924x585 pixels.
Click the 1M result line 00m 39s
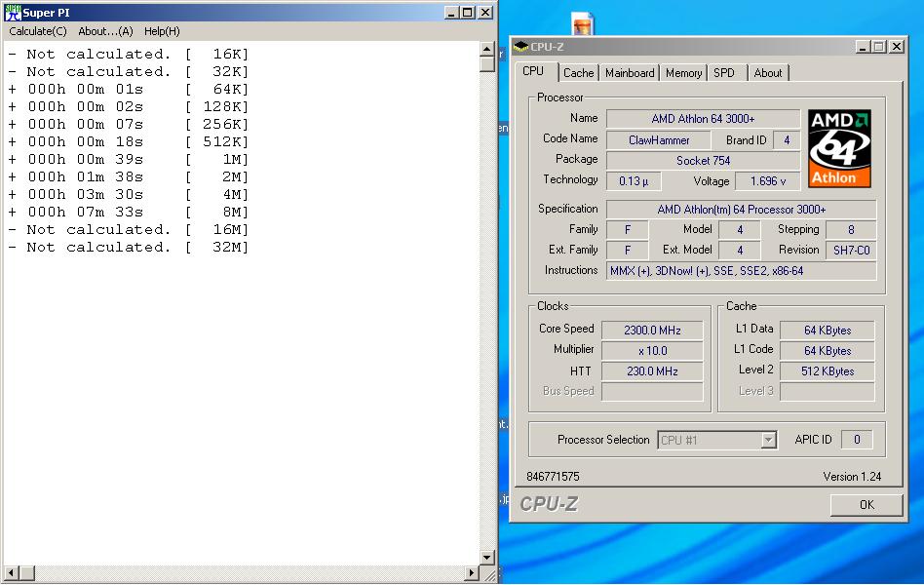click(x=128, y=159)
